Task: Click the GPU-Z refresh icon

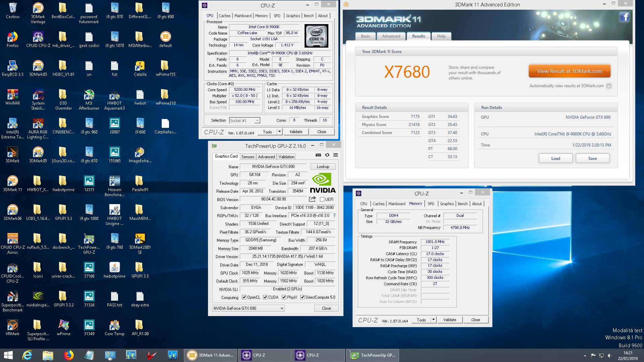Action: tap(327, 155)
